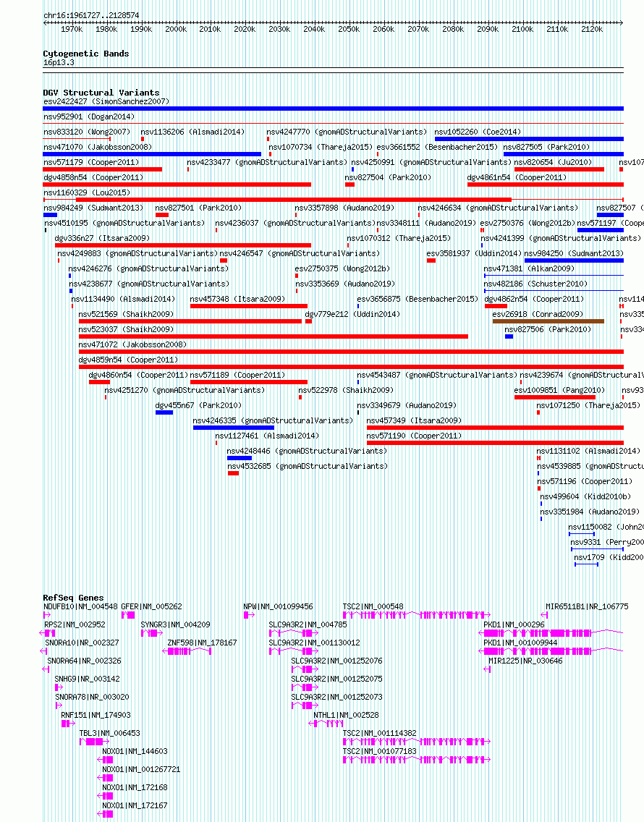This screenshot has height=822, width=644.
Task: Click the RefSeq Genes track title
Action: (73, 598)
